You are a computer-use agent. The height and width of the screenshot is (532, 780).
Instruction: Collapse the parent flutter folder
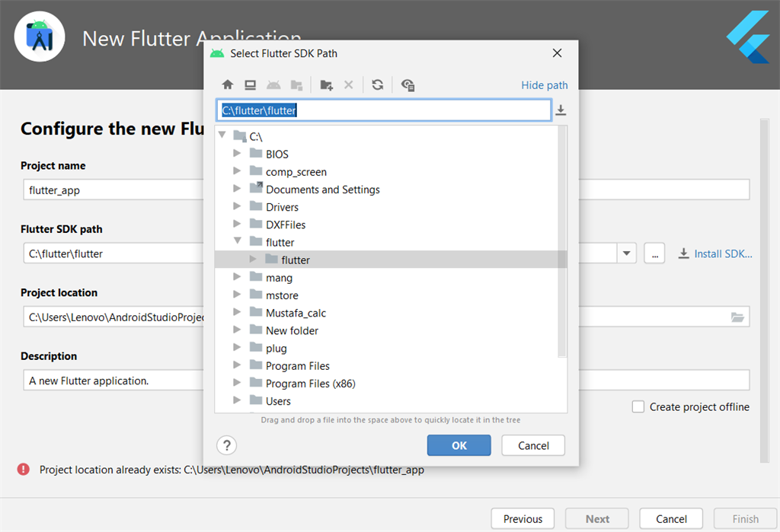coord(238,241)
